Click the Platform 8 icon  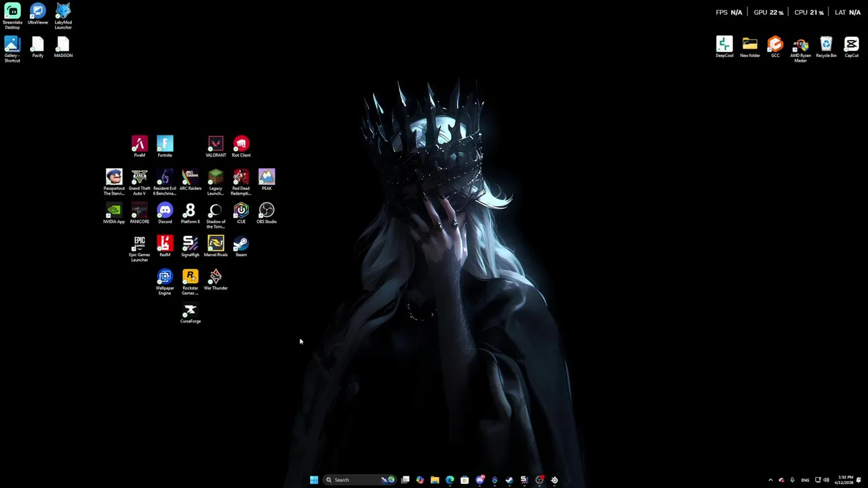tap(191, 213)
